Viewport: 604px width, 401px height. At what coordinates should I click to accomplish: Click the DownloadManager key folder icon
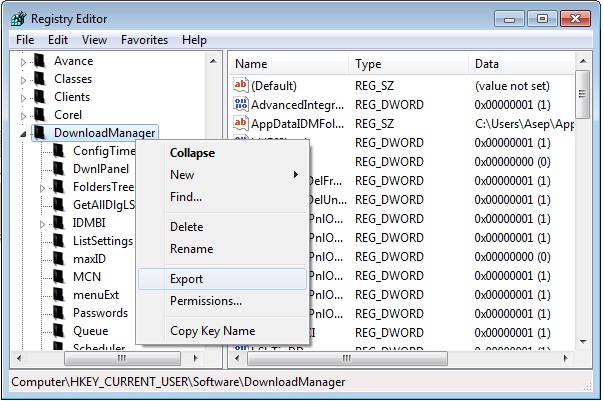tap(39, 133)
